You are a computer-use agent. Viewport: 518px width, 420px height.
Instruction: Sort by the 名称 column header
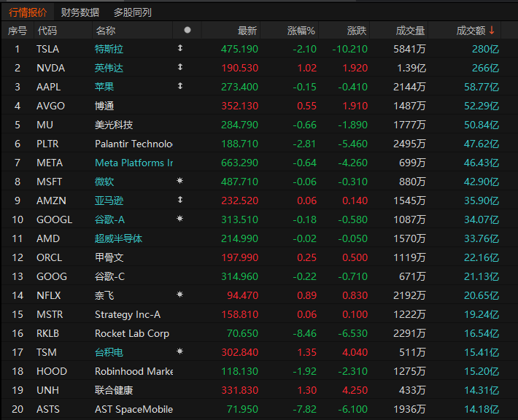coord(105,31)
